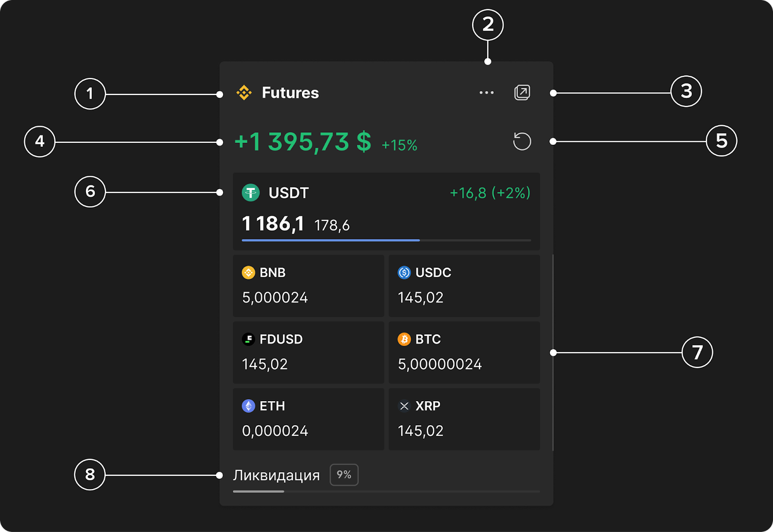Click the +16,8 (+2%) USDT change
Image resolution: width=773 pixels, height=532 pixels.
(490, 193)
